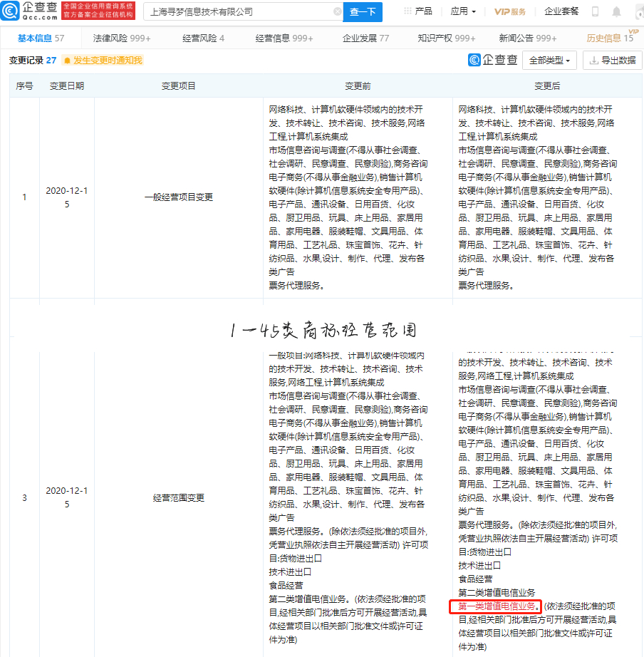Click the 序号 column header
644x657 pixels.
(x=24, y=86)
